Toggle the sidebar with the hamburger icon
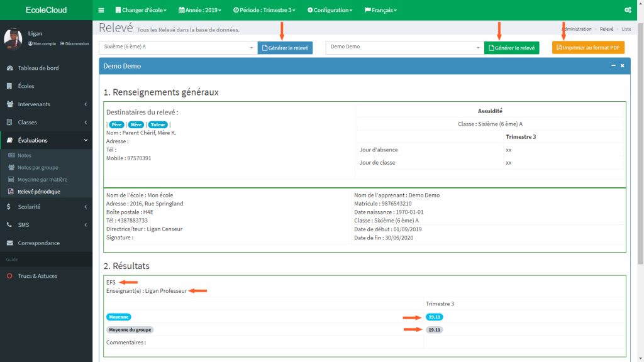The width and height of the screenshot is (644, 362). pyautogui.click(x=101, y=10)
